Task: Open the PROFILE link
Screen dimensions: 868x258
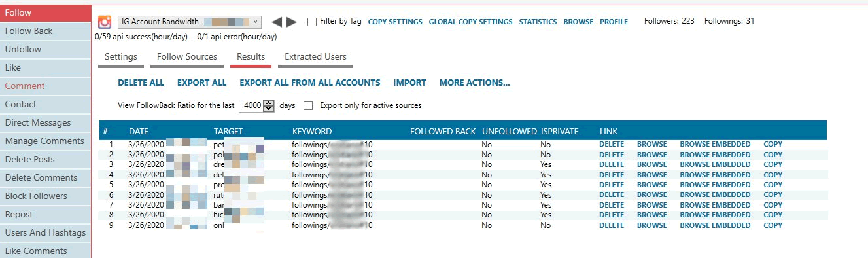Action: pos(614,22)
